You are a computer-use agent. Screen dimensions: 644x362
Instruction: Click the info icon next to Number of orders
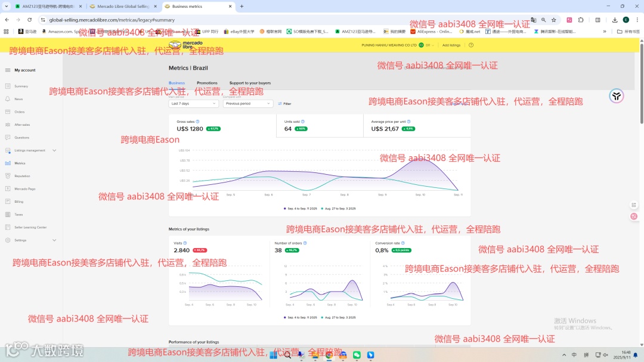point(305,243)
